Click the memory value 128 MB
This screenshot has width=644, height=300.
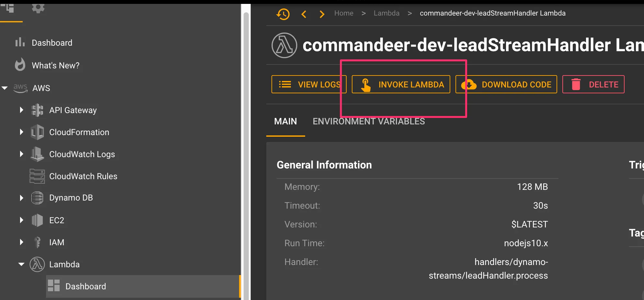tap(532, 187)
